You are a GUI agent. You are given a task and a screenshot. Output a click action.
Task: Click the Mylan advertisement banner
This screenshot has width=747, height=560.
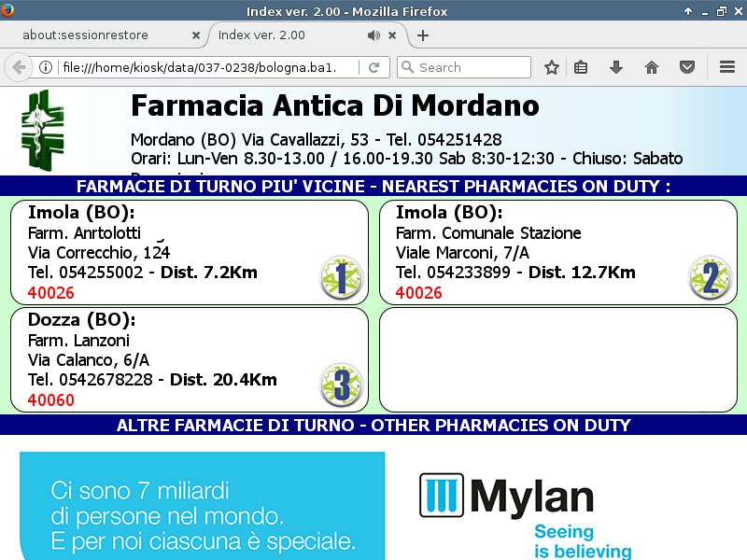pos(373,504)
